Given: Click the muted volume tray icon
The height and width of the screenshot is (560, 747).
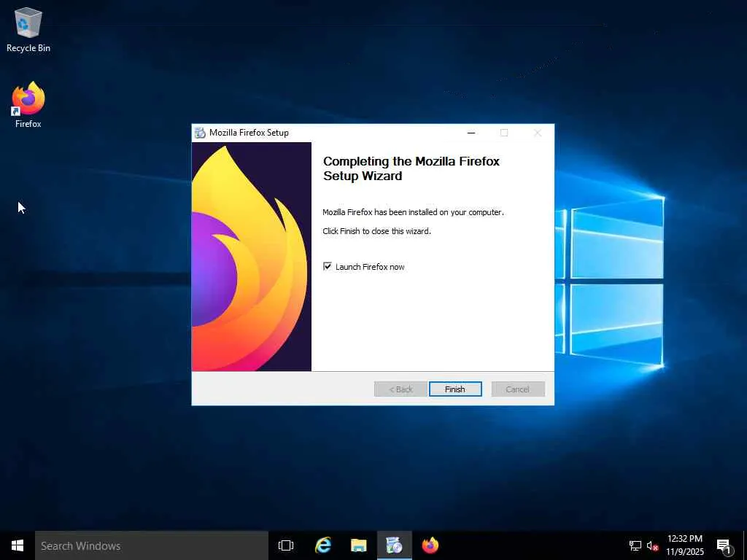Looking at the screenshot, I should tap(652, 545).
